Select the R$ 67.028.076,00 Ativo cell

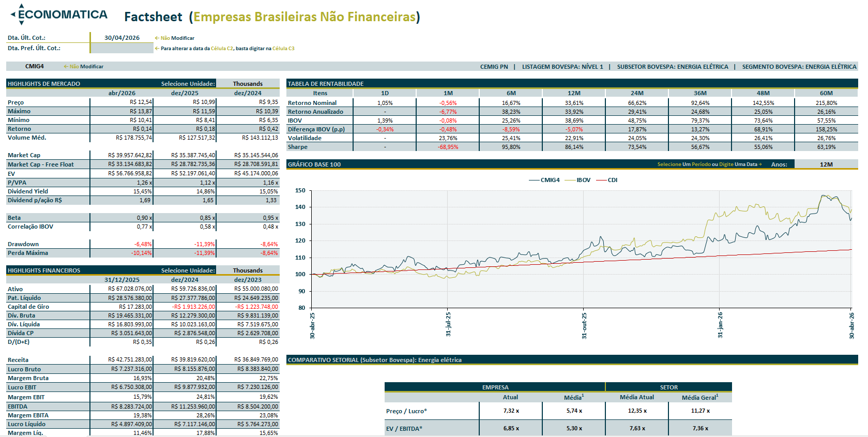(x=122, y=289)
